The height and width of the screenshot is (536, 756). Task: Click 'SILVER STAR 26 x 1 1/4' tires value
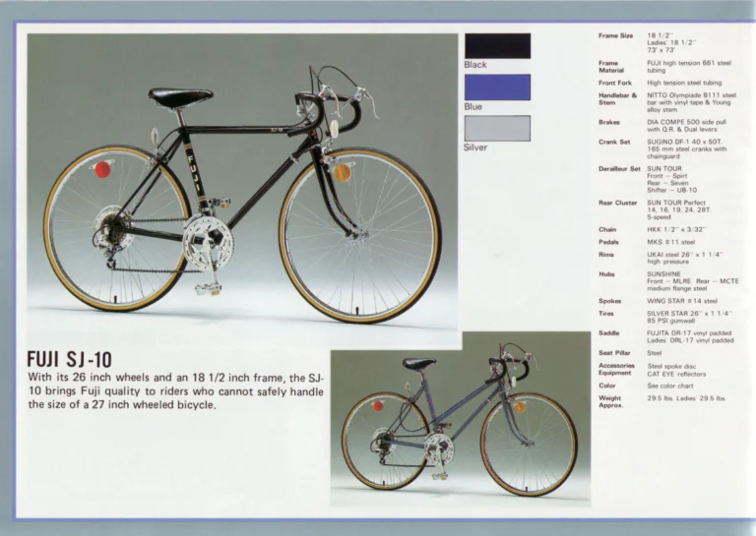click(689, 317)
